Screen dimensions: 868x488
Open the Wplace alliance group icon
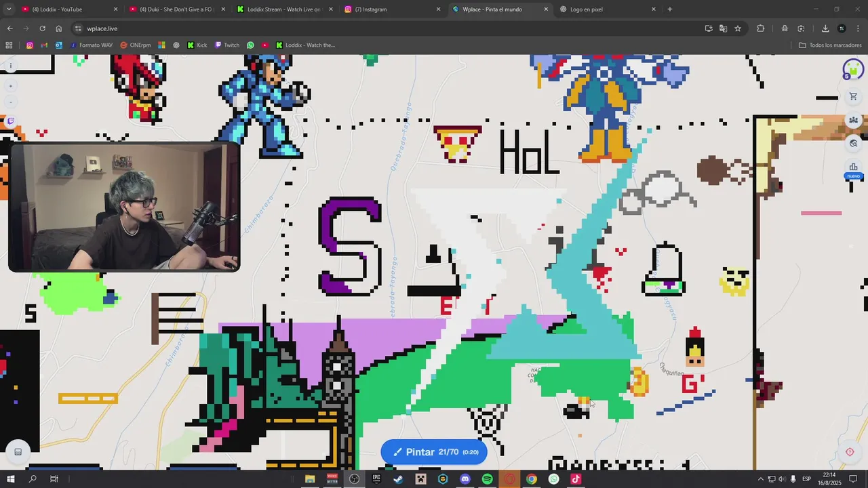pos(853,120)
